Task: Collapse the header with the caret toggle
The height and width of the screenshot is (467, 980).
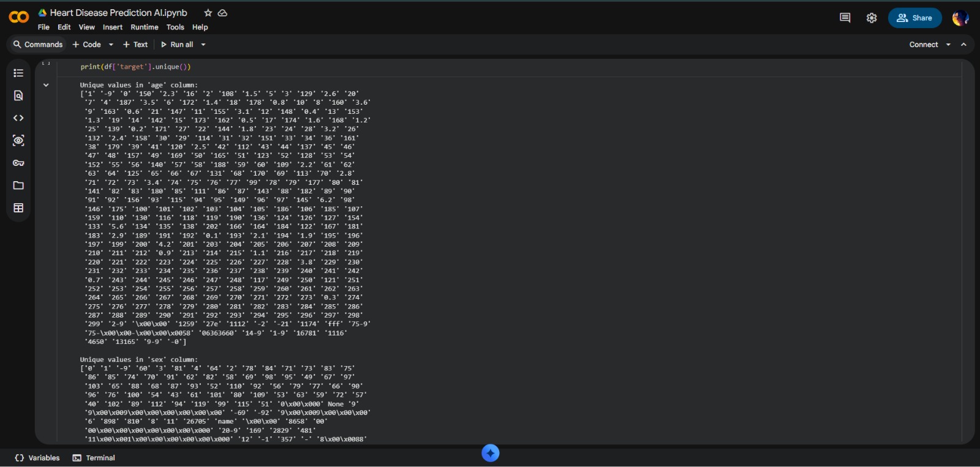Action: click(x=963, y=45)
